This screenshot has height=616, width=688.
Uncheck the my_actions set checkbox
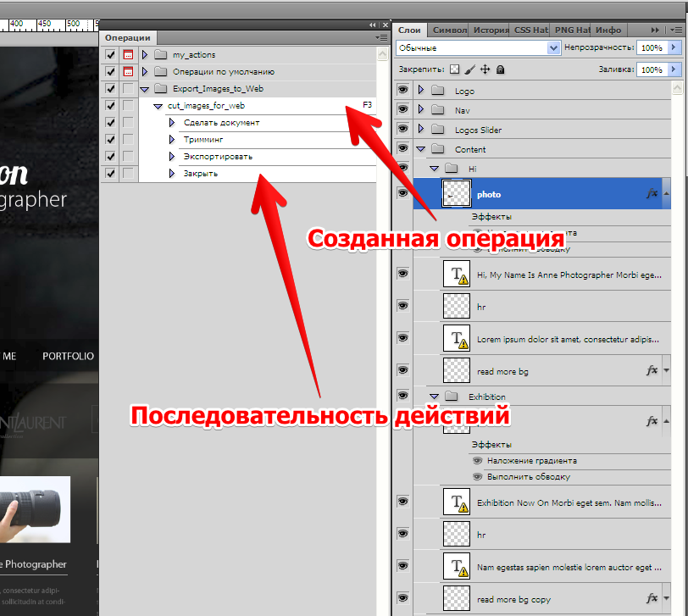point(110,55)
